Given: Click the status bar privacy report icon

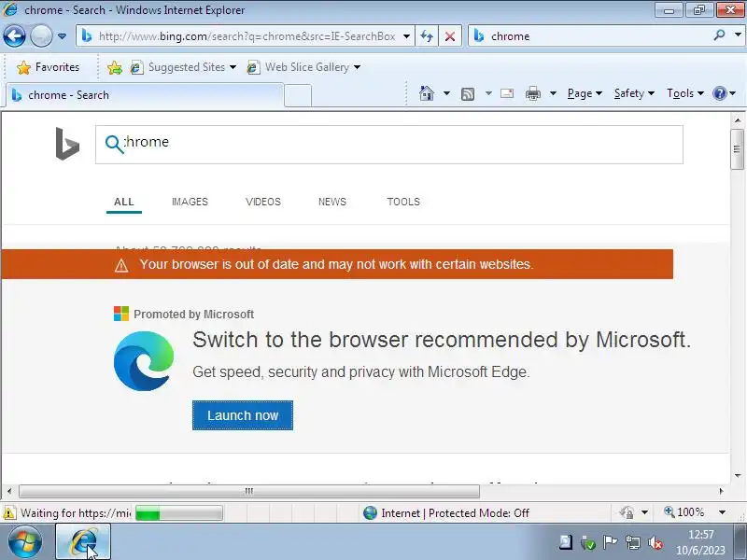Looking at the screenshot, I should click(x=627, y=512).
